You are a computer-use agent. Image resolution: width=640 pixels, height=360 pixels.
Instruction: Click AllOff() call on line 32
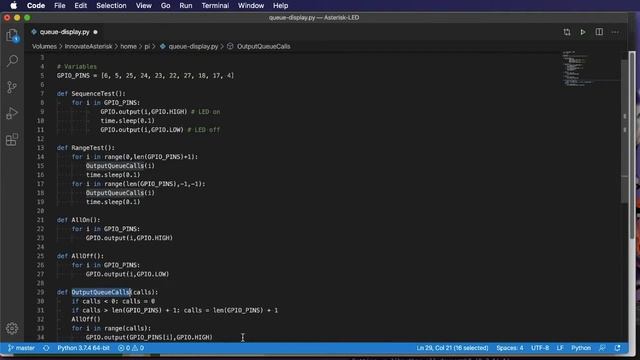(86, 319)
